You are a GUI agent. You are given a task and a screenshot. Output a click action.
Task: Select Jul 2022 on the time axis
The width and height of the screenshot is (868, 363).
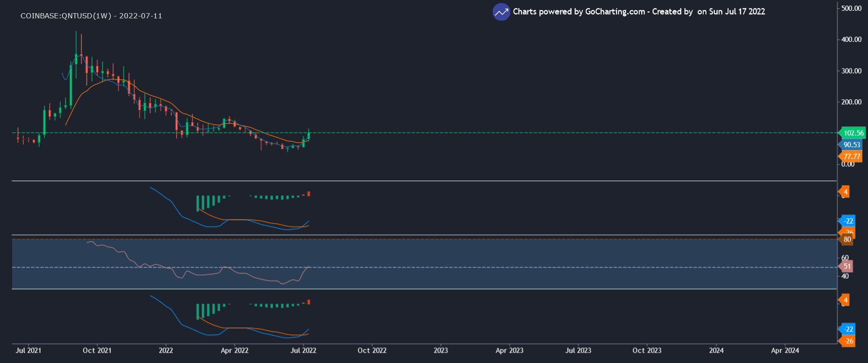303,350
